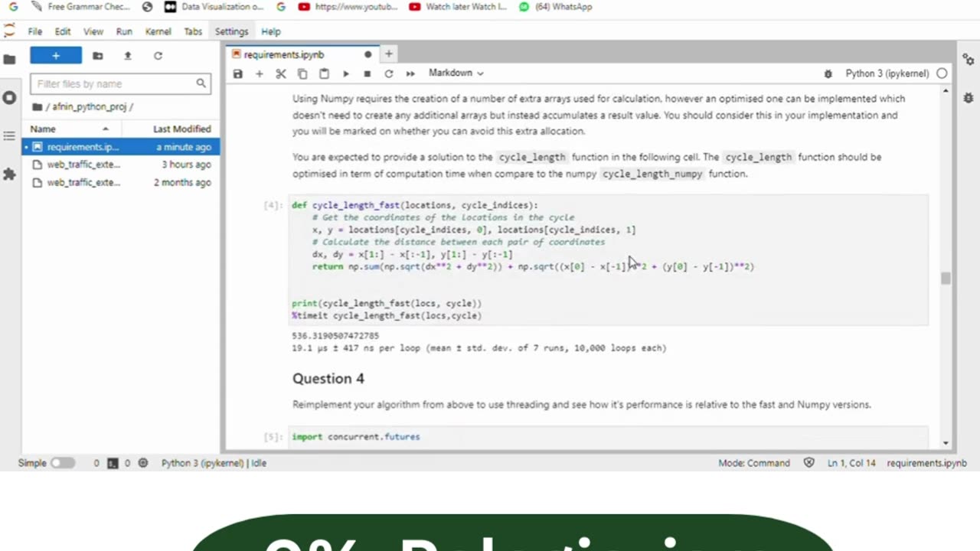
Task: Click Python 3 (ipykernel) | Idle status text
Action: click(214, 463)
